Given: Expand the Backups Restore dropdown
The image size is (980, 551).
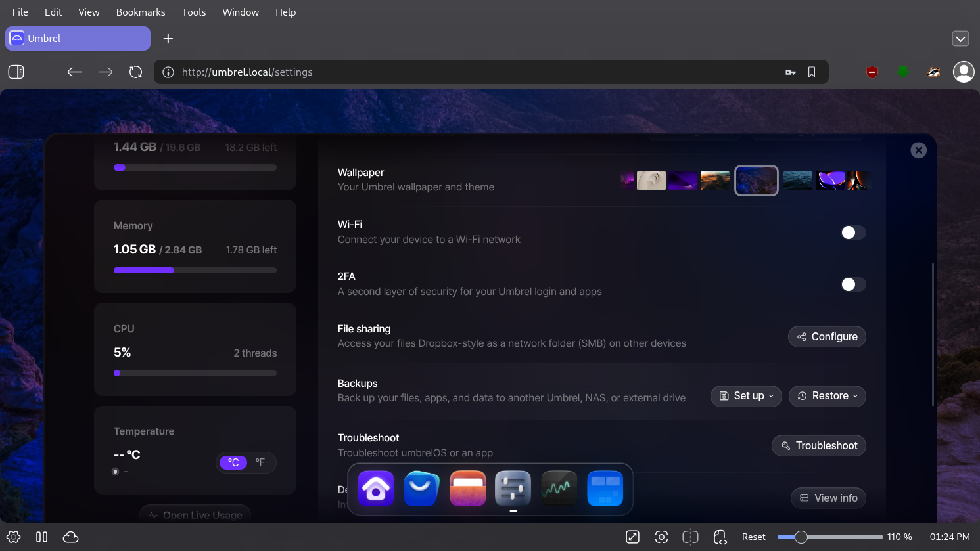Looking at the screenshot, I should (828, 396).
